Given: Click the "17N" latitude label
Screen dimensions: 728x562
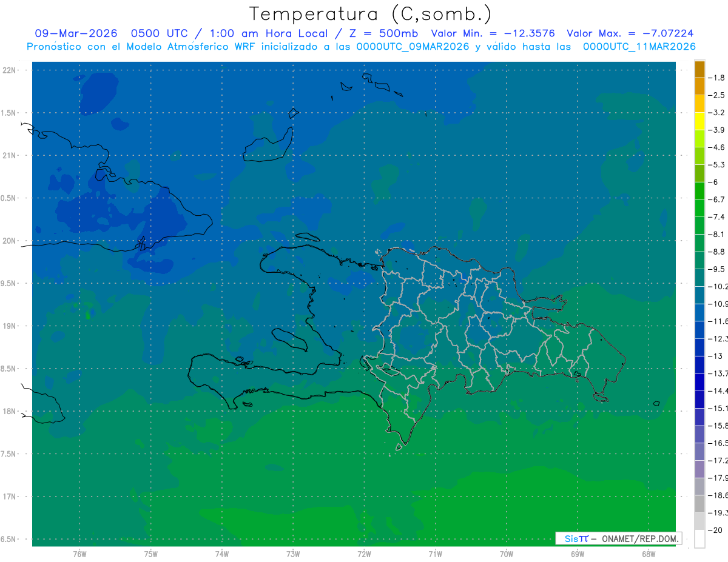Looking at the screenshot, I should [x=10, y=497].
